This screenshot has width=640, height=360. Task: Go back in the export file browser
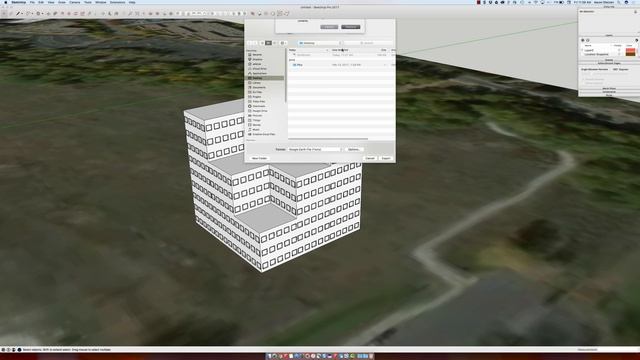click(249, 43)
